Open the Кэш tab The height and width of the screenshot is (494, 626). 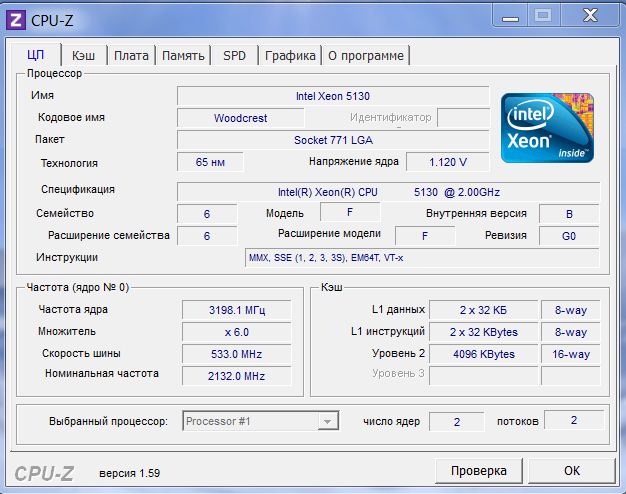(83, 56)
